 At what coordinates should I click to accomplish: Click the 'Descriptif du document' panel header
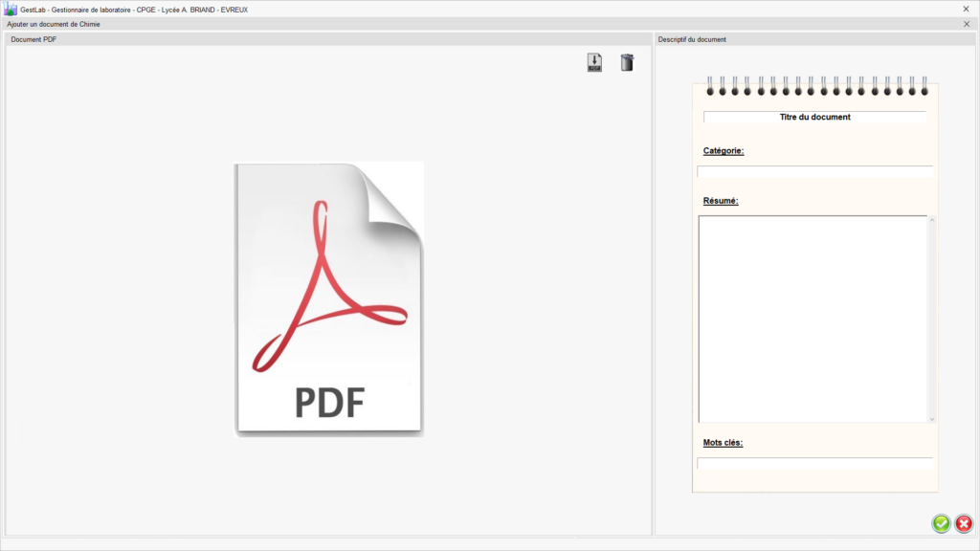[x=692, y=39]
